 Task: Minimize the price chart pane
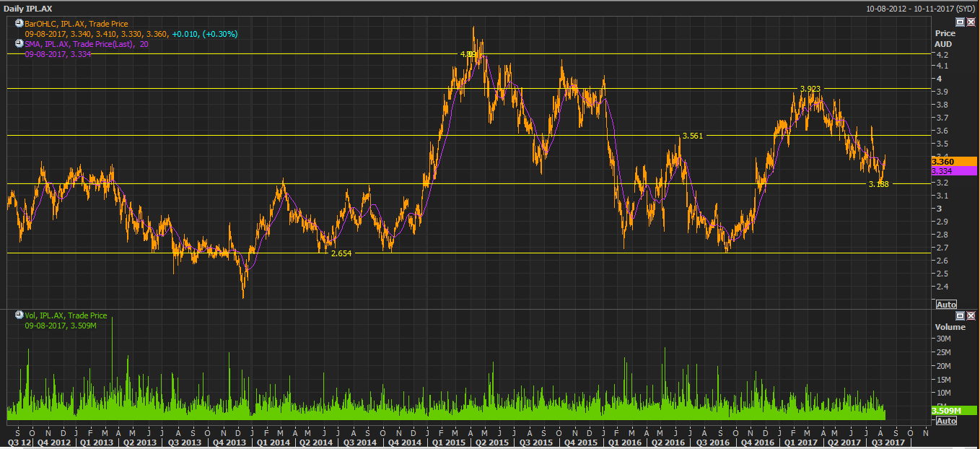[959, 22]
